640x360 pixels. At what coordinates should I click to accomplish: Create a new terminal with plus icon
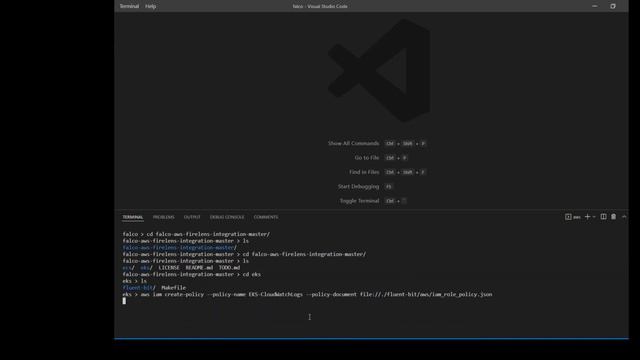tap(587, 217)
